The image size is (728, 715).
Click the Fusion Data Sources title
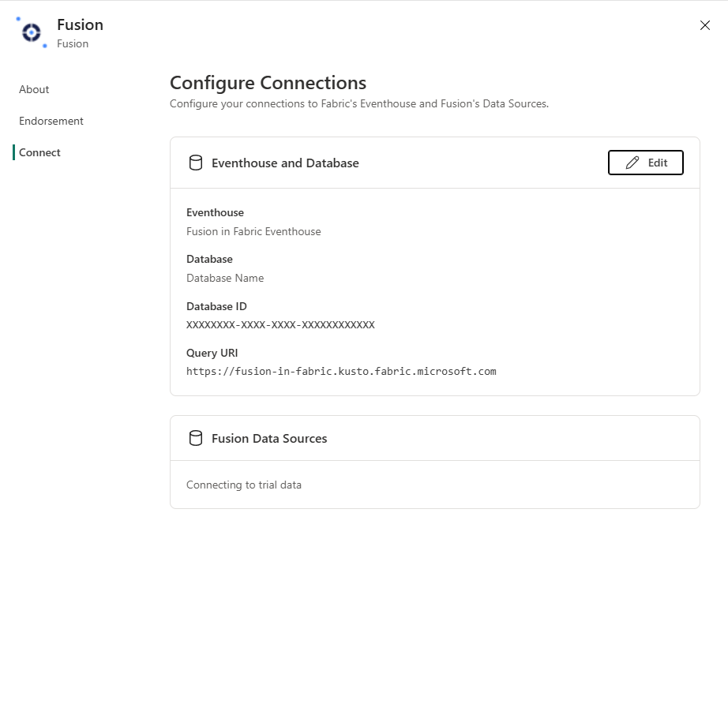pyautogui.click(x=269, y=439)
